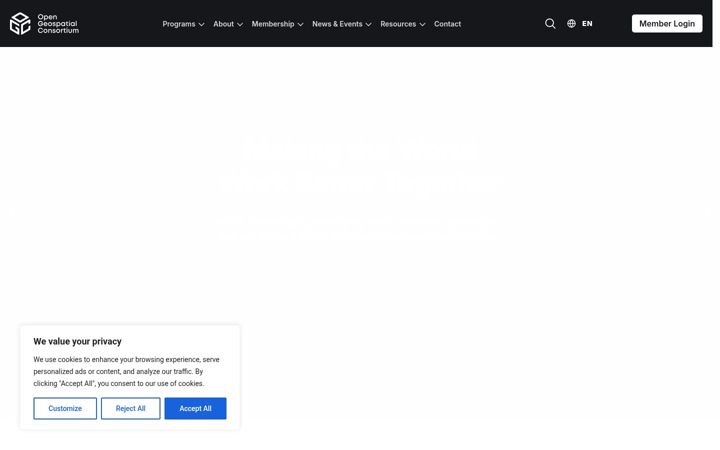Expand the Resources chevron arrow
Image resolution: width=720 pixels, height=450 pixels.
[422, 24]
